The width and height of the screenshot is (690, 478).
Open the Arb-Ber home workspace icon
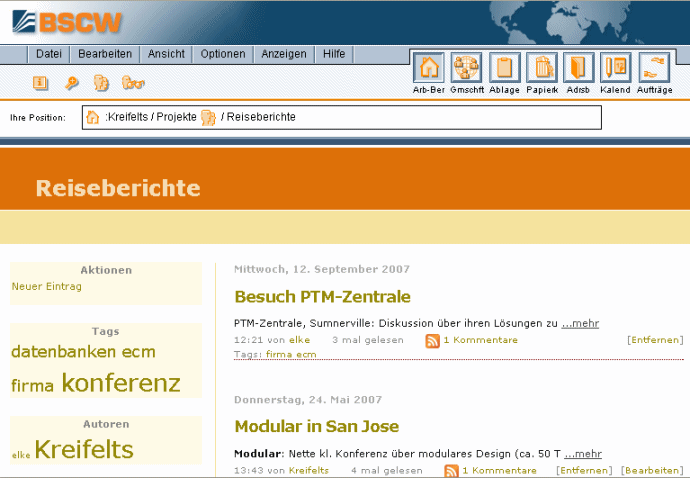click(428, 68)
